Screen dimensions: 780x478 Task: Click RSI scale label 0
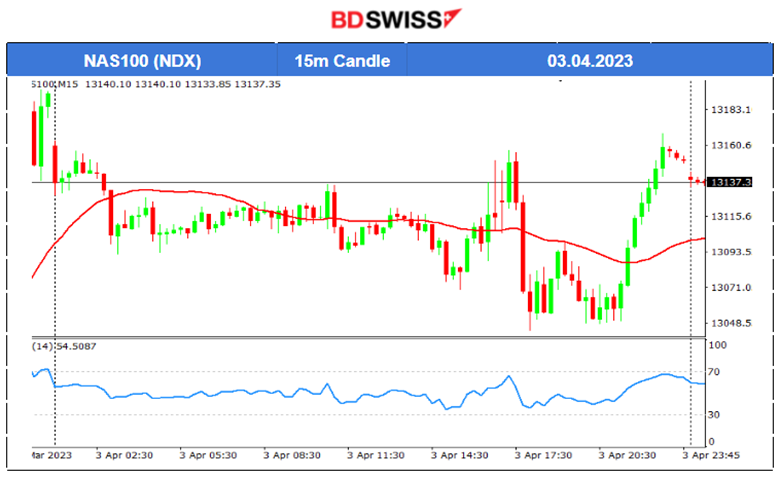tap(711, 442)
